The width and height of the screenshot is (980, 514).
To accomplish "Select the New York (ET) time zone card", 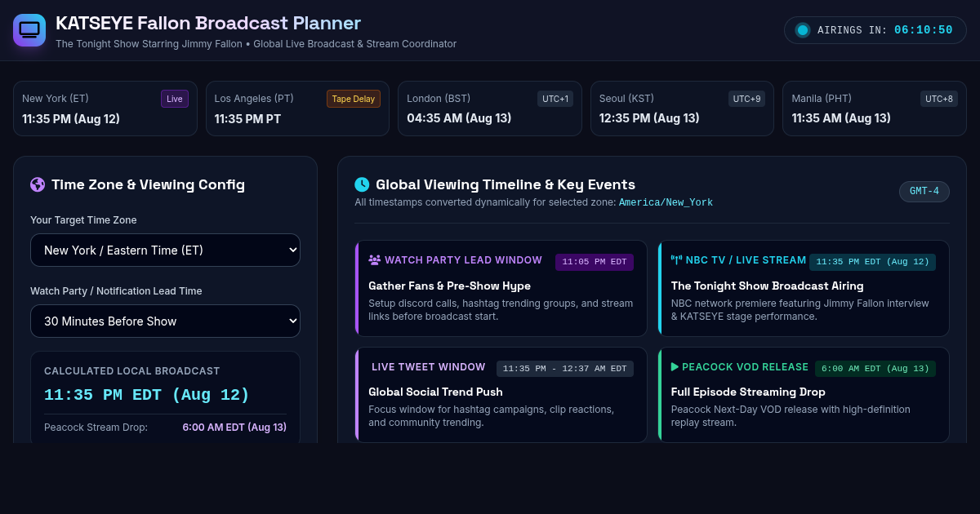I will pos(105,109).
